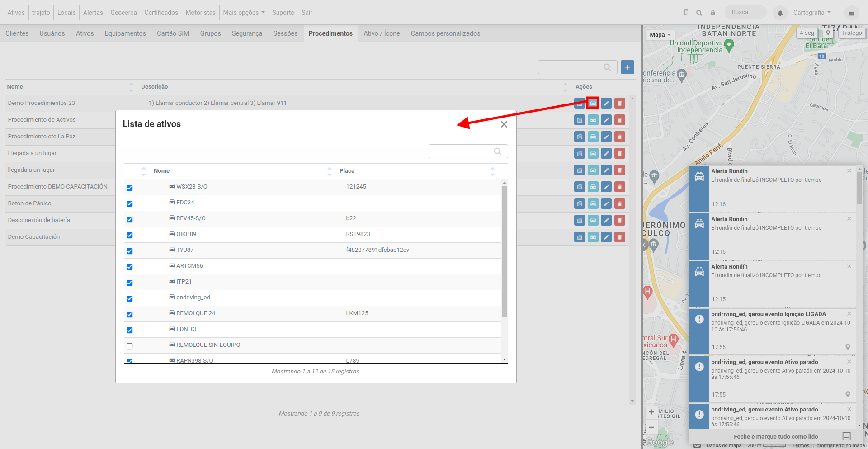Zoom in on the map
The image size is (868, 449).
[651, 412]
